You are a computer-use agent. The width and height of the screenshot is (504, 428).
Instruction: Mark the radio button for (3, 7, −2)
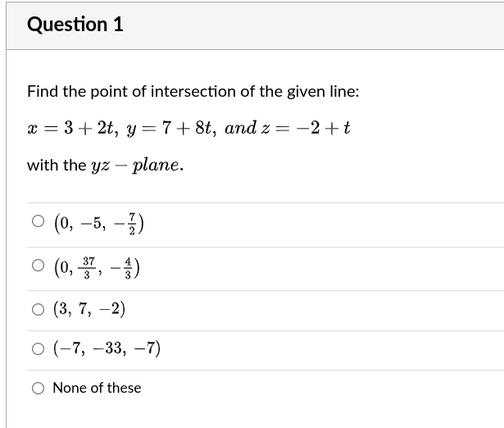[x=39, y=309]
